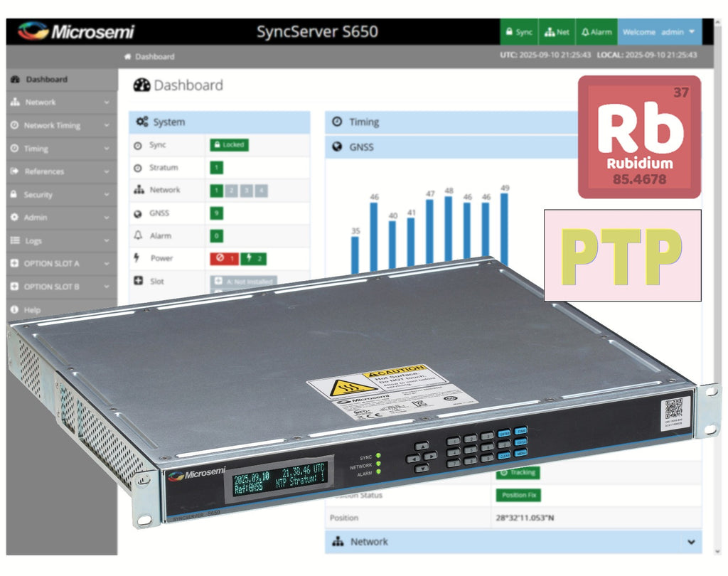Click the Security lock icon in sidebar
728x576 pixels.
tap(14, 194)
